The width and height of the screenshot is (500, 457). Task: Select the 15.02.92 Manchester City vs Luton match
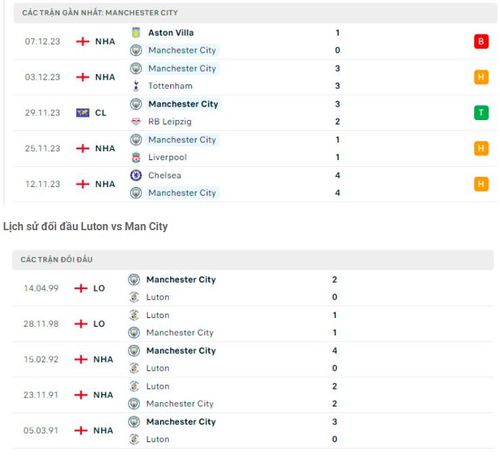tap(253, 359)
